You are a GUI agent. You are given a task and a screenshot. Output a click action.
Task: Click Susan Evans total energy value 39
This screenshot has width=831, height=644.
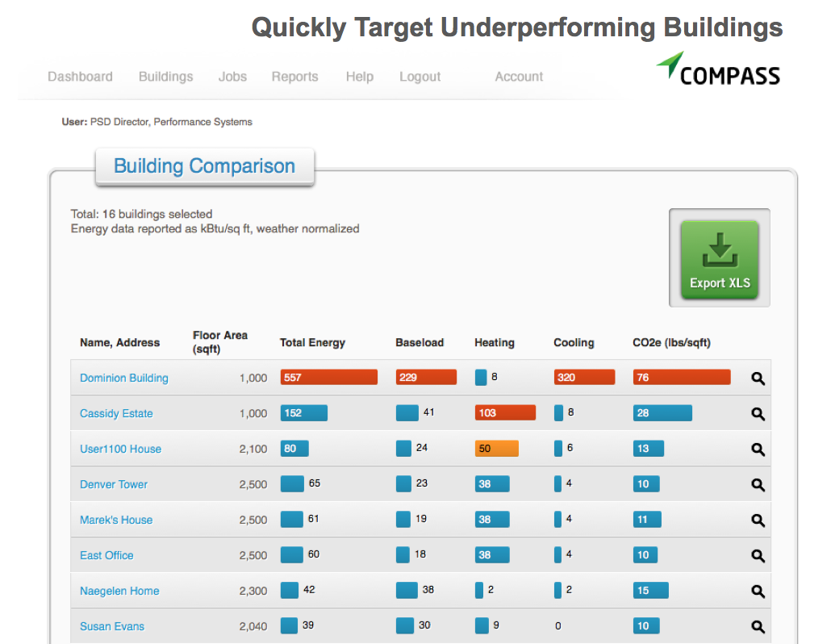(308, 625)
